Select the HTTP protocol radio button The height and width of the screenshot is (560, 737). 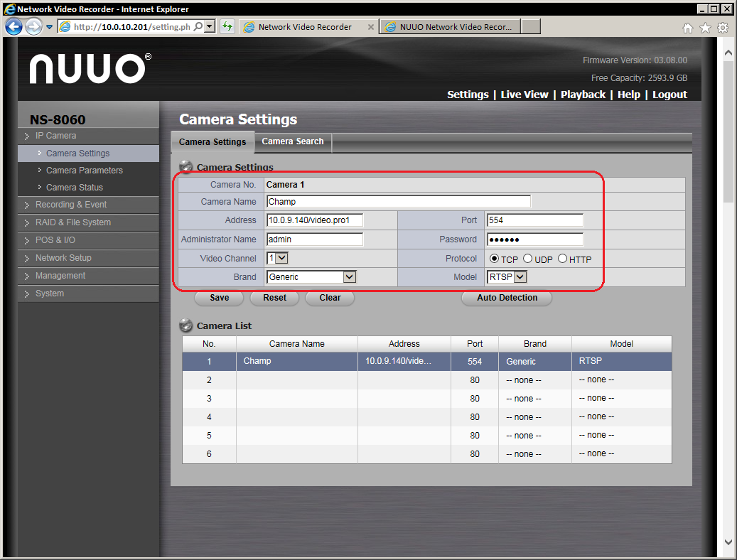coord(563,259)
